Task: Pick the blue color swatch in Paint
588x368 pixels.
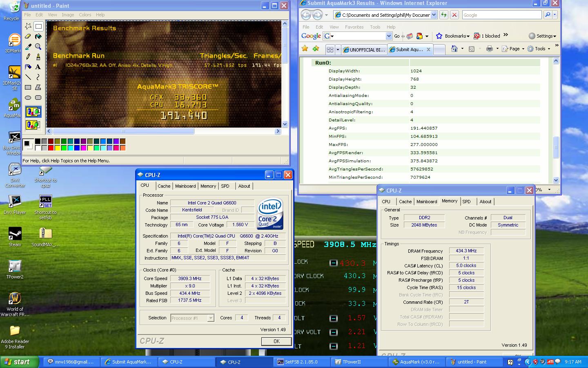Action: click(77, 148)
